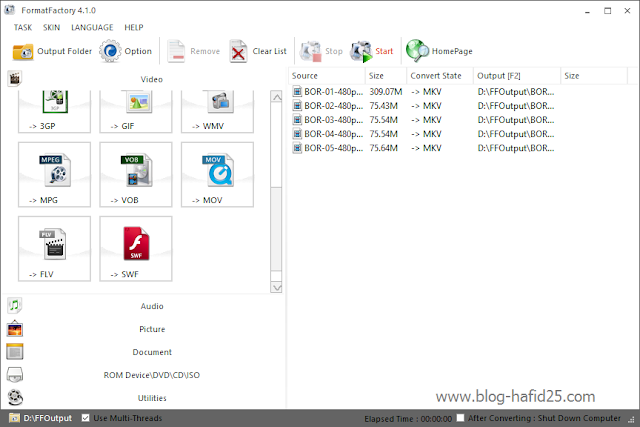
Task: Click the video list scrollbar thumb
Action: (x=276, y=229)
